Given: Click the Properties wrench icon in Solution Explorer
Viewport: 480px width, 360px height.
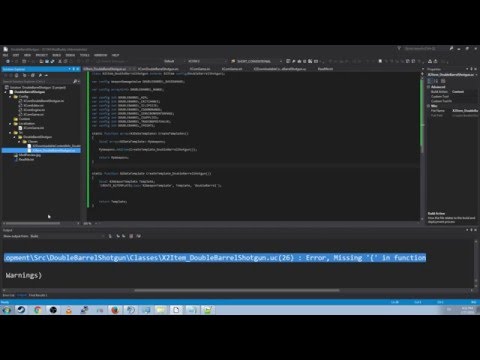Looking at the screenshot, I should [x=40, y=75].
